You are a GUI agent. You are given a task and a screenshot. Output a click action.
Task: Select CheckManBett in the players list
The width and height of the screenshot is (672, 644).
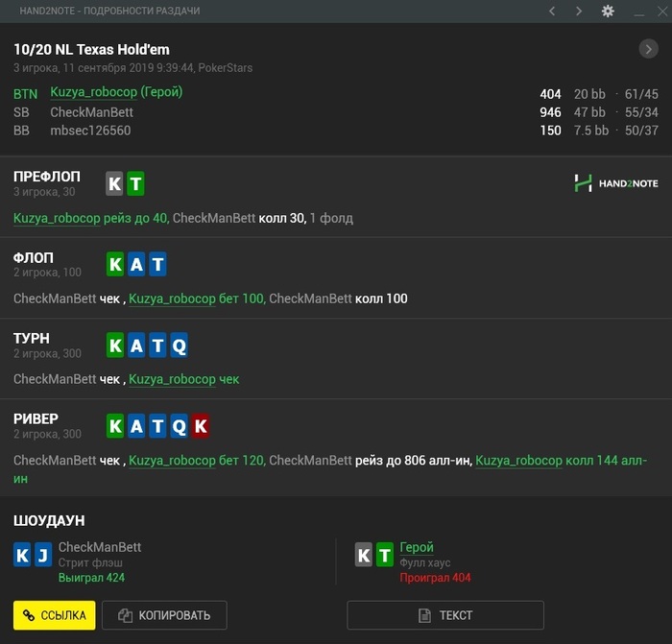92,112
